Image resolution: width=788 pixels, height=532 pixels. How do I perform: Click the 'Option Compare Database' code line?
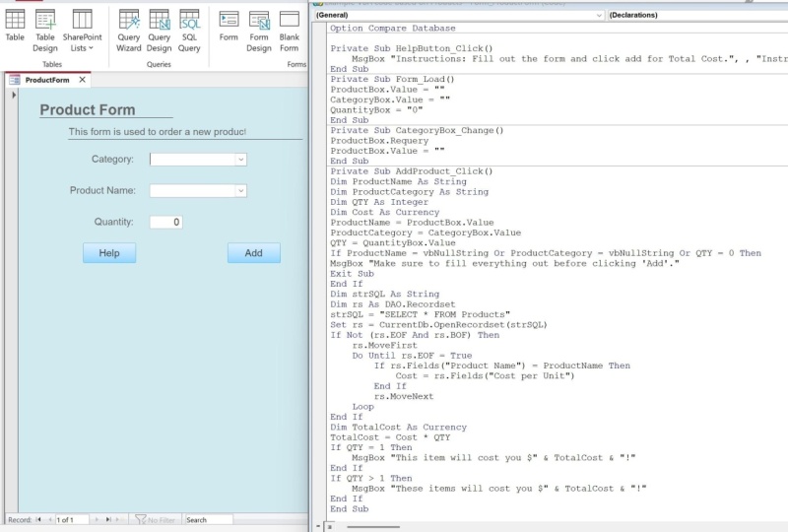coord(392,29)
